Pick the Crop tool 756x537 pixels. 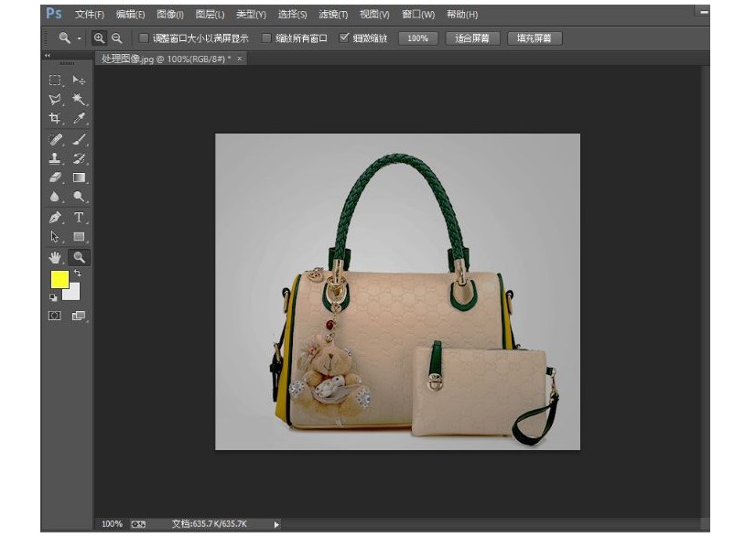(55, 119)
